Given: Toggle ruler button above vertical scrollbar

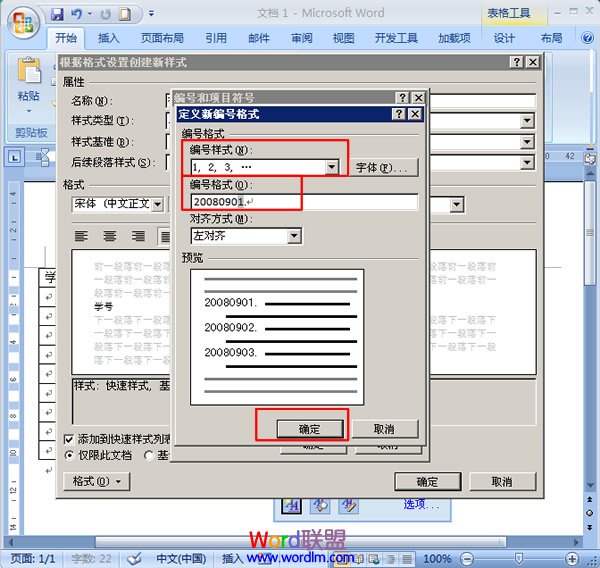Looking at the screenshot, I should pyautogui.click(x=590, y=159).
